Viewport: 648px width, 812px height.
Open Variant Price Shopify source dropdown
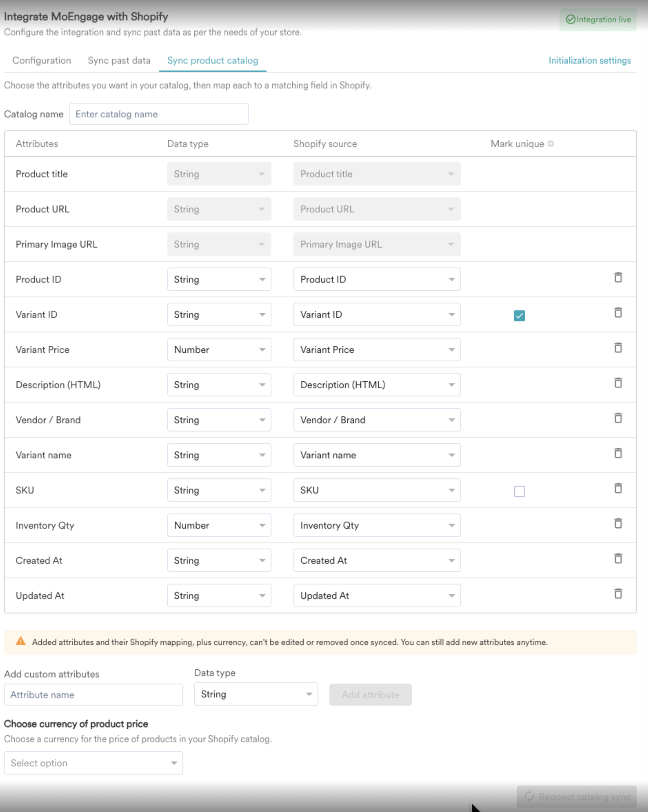(x=377, y=350)
